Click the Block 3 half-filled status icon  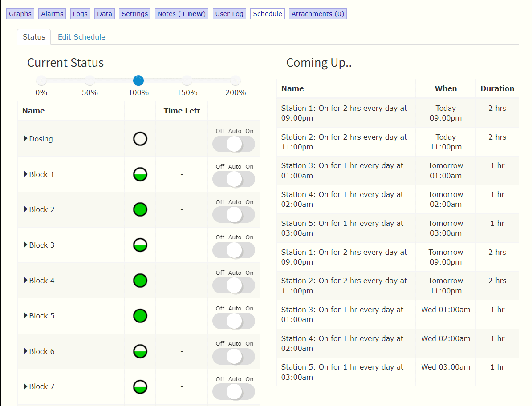pos(140,245)
